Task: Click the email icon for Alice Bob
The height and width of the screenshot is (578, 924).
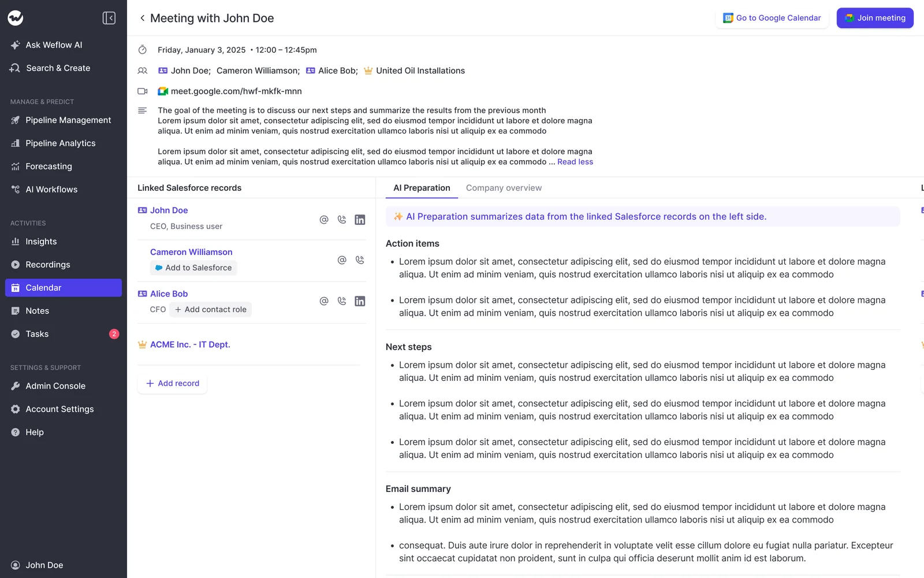Action: click(x=324, y=301)
